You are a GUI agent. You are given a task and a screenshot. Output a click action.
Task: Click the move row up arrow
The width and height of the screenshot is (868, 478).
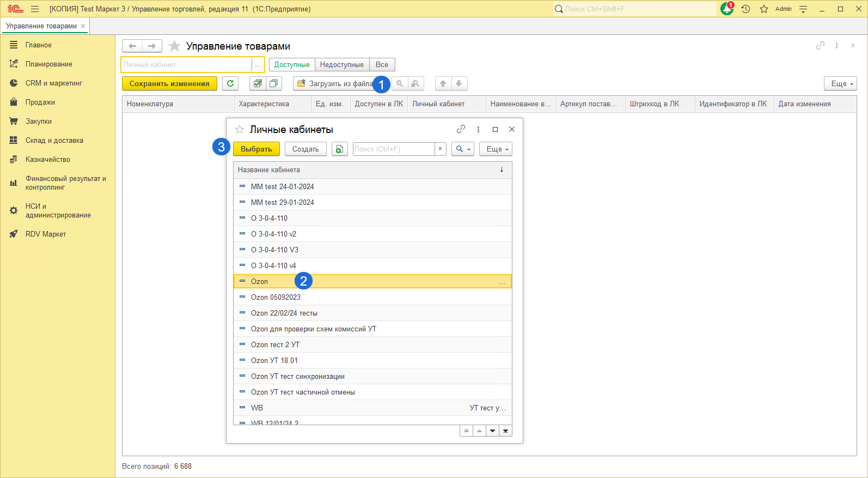click(x=443, y=83)
